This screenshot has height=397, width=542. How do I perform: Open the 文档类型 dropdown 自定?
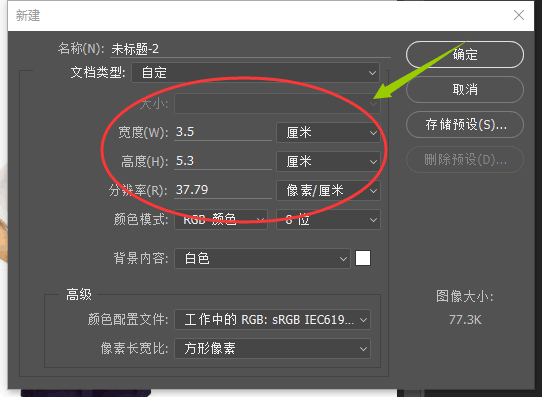pyautogui.click(x=255, y=73)
